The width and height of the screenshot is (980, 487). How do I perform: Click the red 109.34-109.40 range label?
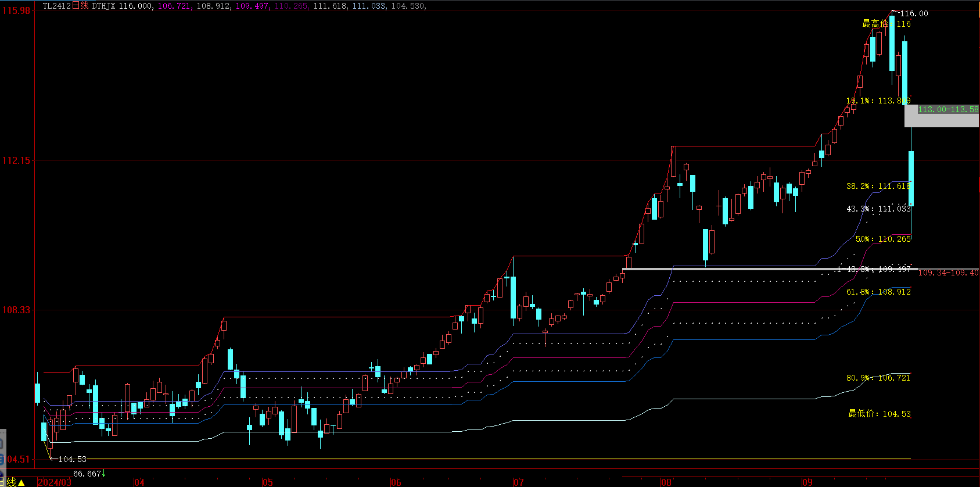[948, 273]
